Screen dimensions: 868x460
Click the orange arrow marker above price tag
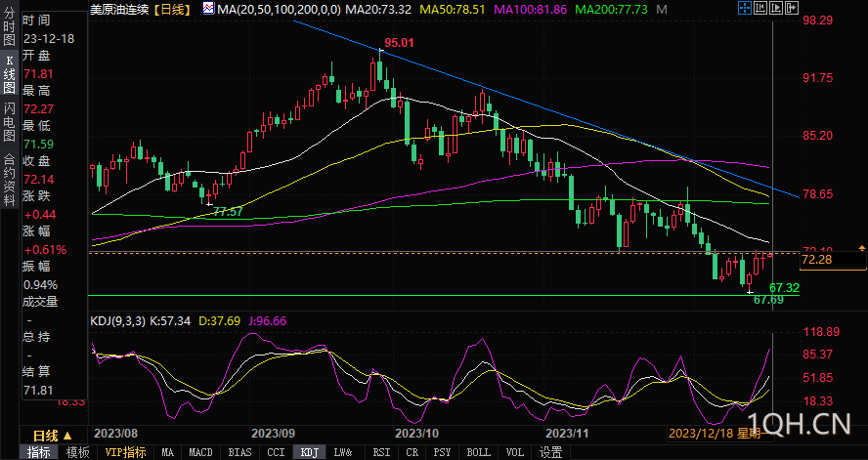(x=861, y=248)
